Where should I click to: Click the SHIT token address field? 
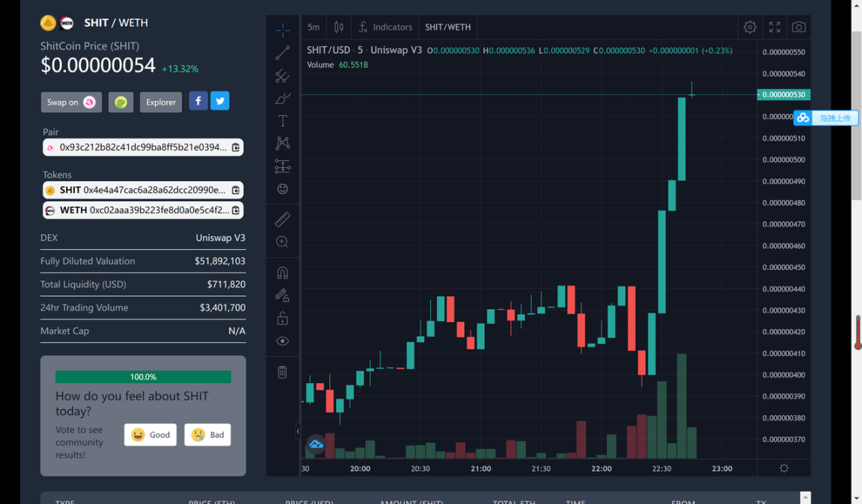[143, 190]
